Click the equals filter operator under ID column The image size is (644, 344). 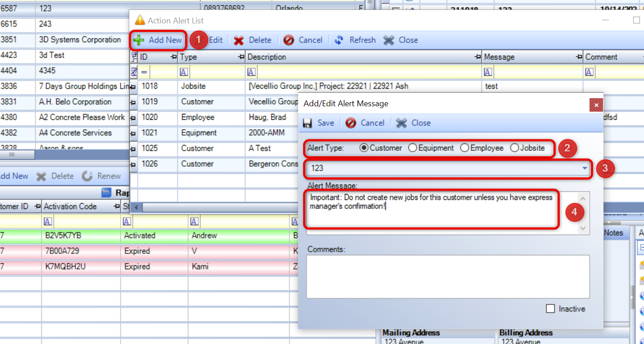tap(144, 72)
